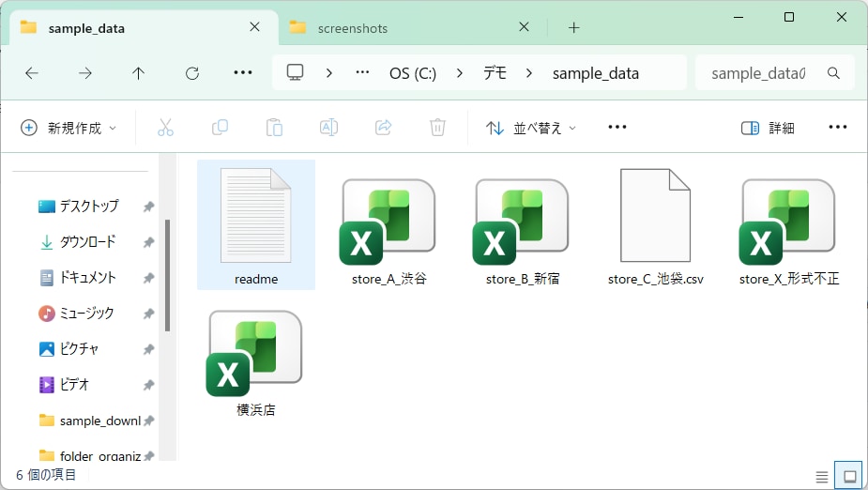The image size is (868, 490).
Task: Switch to details list view in status bar
Action: (822, 476)
